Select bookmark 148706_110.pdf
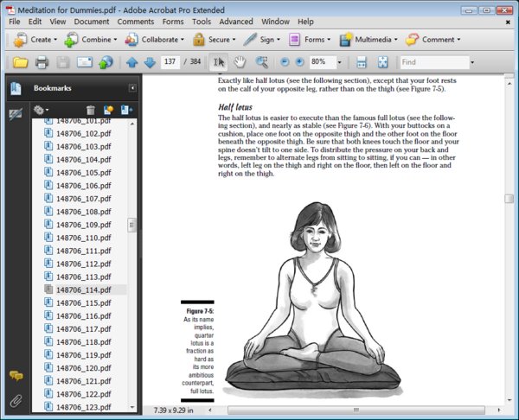This screenshot has height=420, width=519. (83, 238)
